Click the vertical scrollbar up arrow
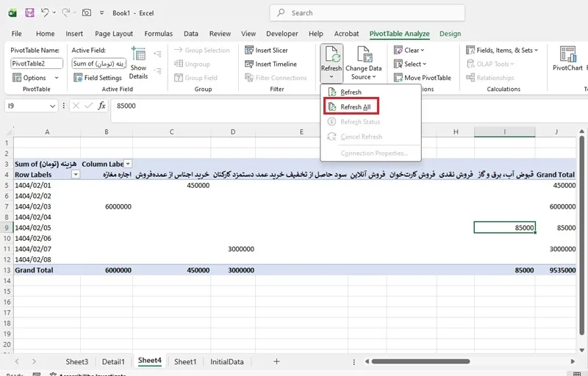 [x=581, y=131]
